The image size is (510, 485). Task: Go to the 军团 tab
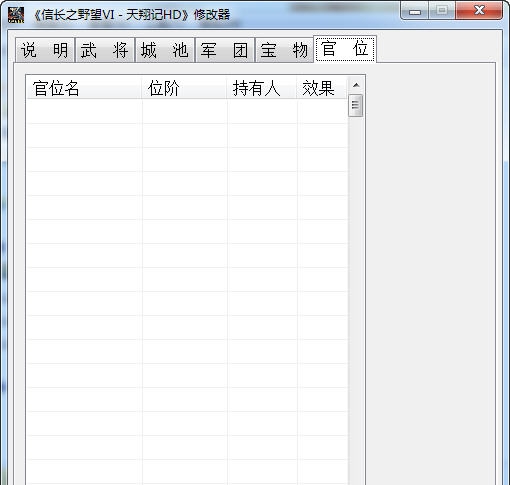point(225,50)
